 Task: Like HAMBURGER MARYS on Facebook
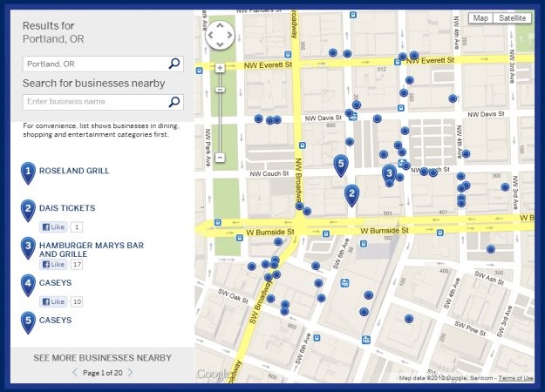click(x=53, y=265)
